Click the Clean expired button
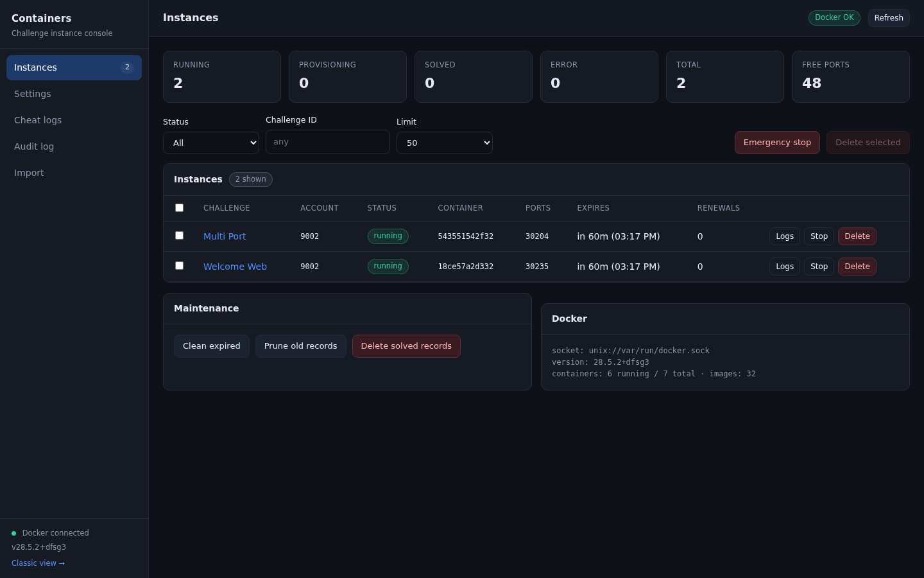This screenshot has width=924, height=578. coord(212,346)
